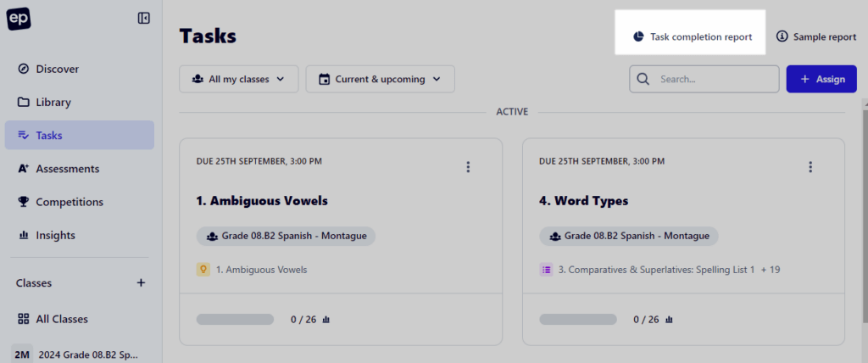This screenshot has height=363, width=868.
Task: Click the 2M class badge icon
Action: pyautogui.click(x=21, y=355)
